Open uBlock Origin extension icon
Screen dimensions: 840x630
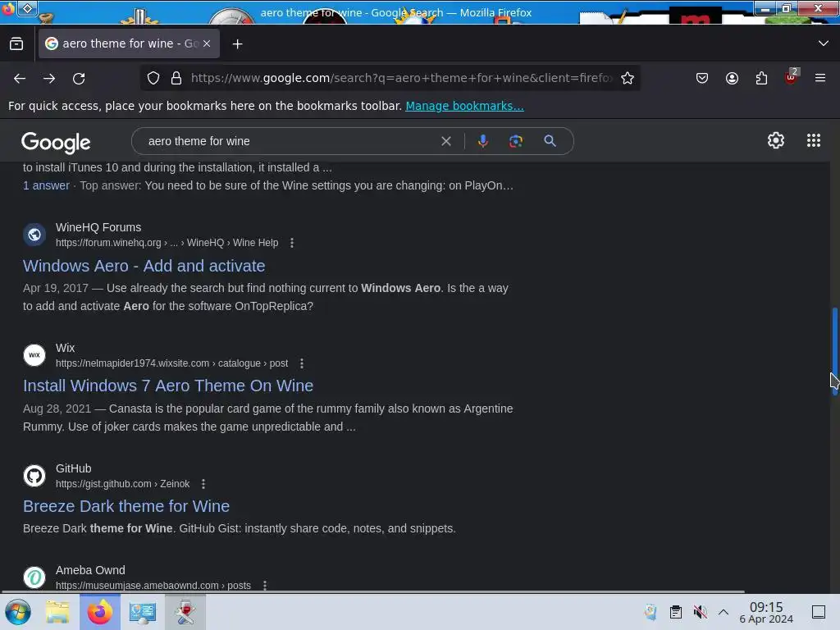[792, 77]
